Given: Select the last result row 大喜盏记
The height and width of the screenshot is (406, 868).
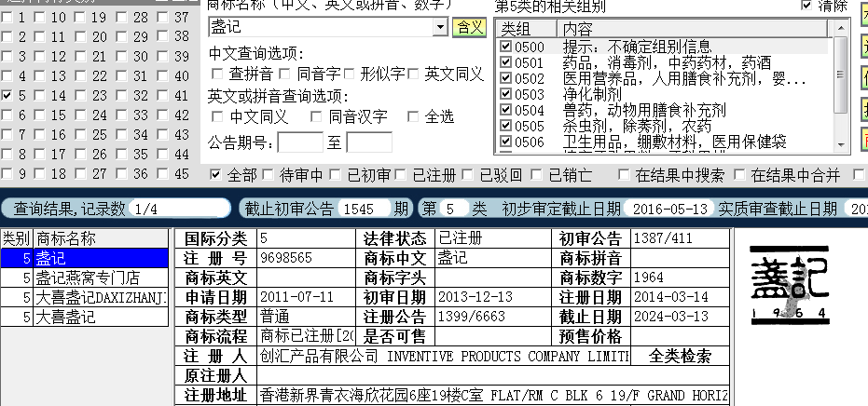Looking at the screenshot, I should click(x=85, y=317).
